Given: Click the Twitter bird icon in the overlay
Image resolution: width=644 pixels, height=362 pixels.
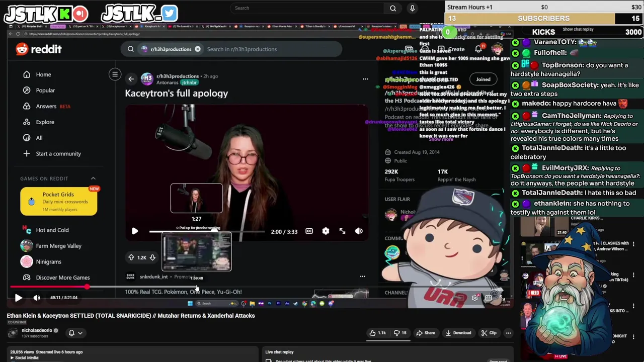Looking at the screenshot, I should [x=170, y=14].
